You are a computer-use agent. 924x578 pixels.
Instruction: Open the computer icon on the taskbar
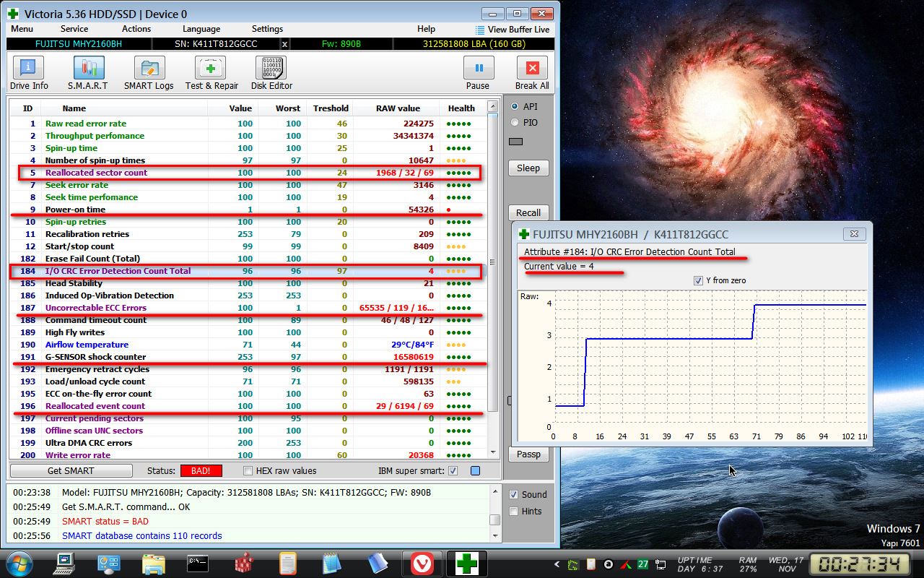(65, 563)
